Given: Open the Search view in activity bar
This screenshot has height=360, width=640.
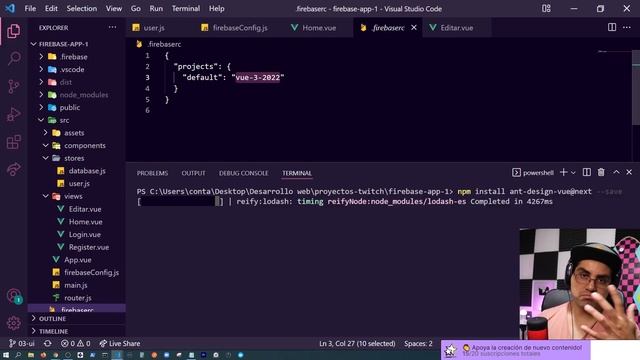Looking at the screenshot, I should coord(13,58).
